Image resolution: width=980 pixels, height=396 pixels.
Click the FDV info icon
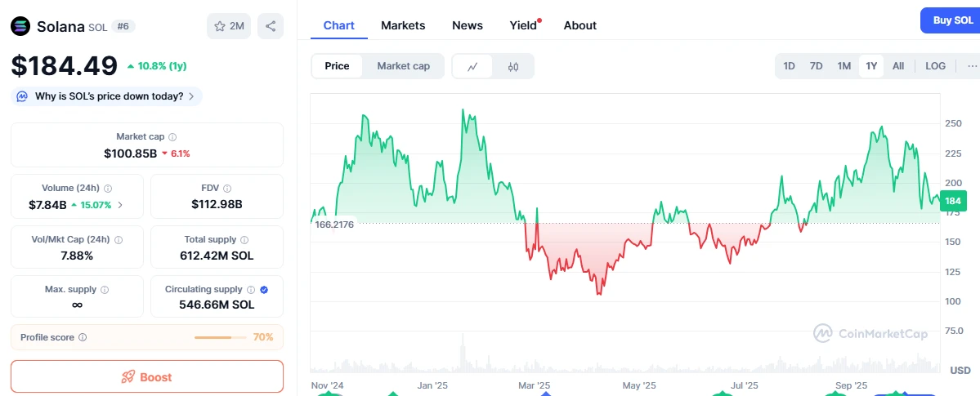point(227,189)
